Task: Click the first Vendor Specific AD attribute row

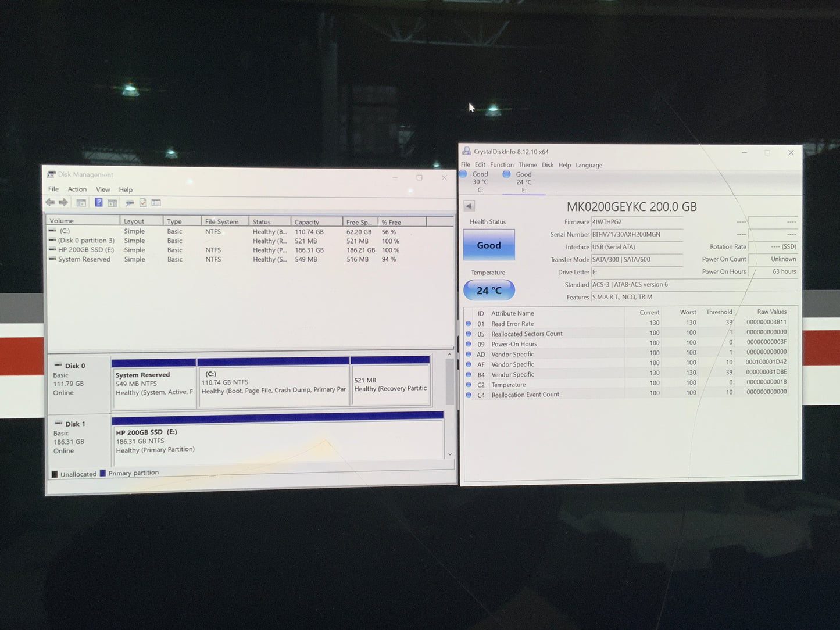Action: point(631,353)
